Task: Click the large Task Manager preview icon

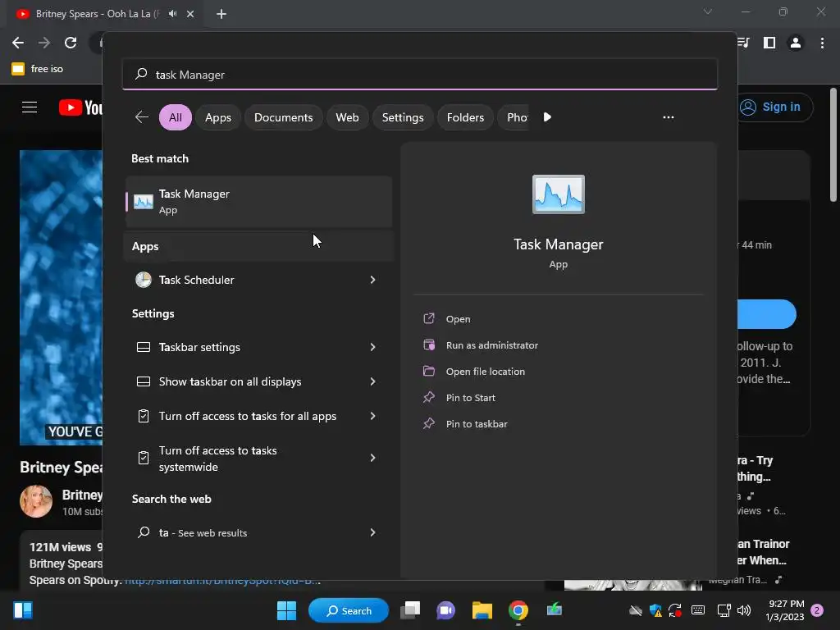Action: pos(558,194)
